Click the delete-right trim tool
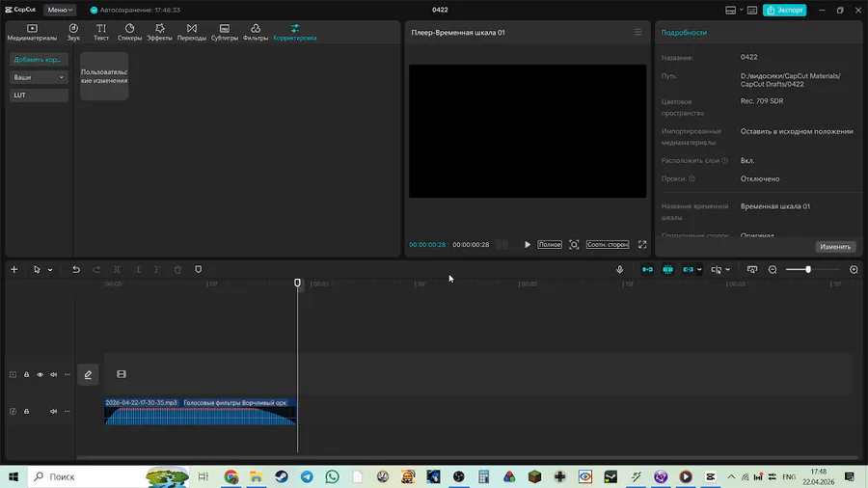 (157, 269)
